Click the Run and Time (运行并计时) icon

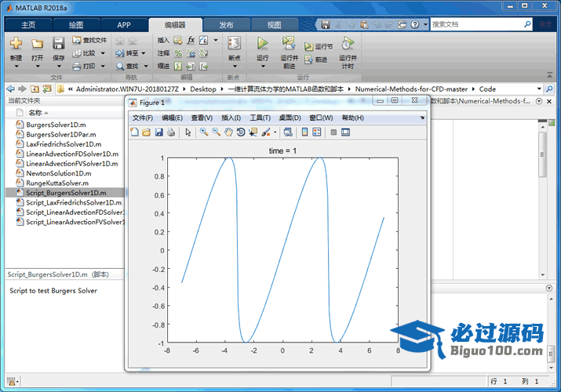tap(348, 45)
